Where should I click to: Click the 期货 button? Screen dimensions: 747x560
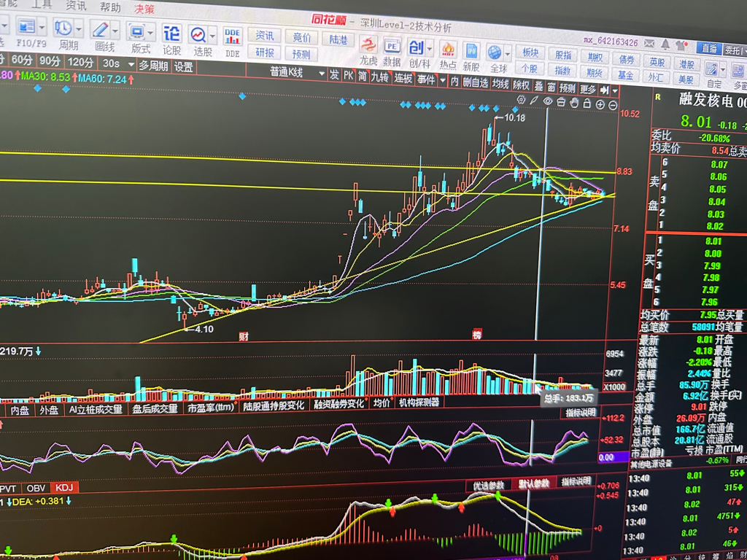[594, 73]
